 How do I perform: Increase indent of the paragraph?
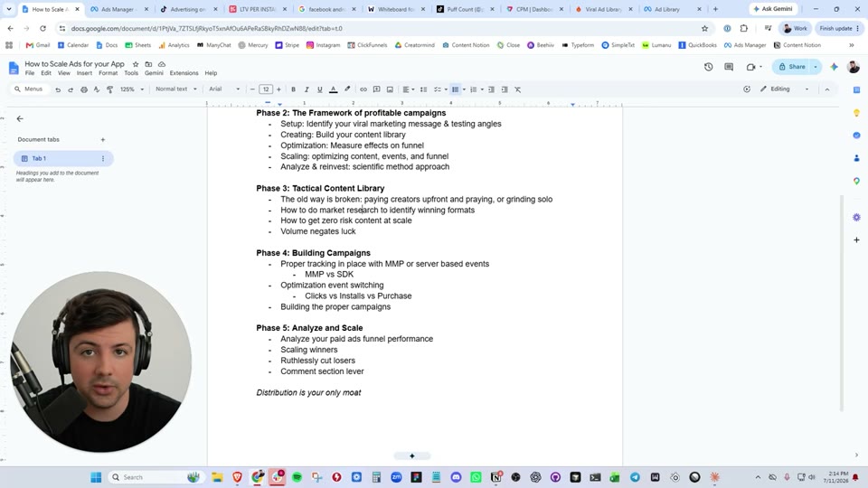coord(505,89)
